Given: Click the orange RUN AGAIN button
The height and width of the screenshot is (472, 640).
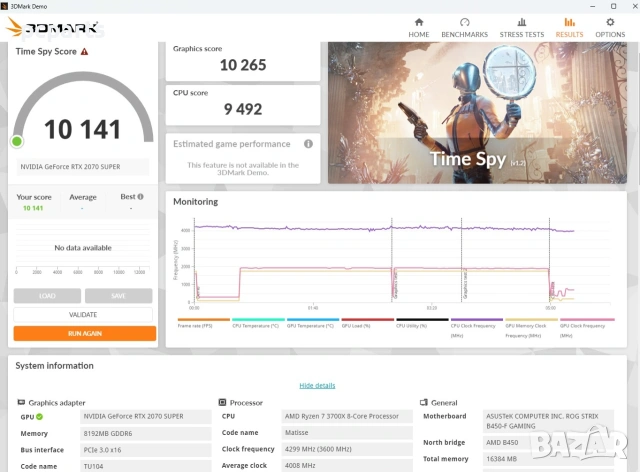Looking at the screenshot, I should tap(84, 333).
